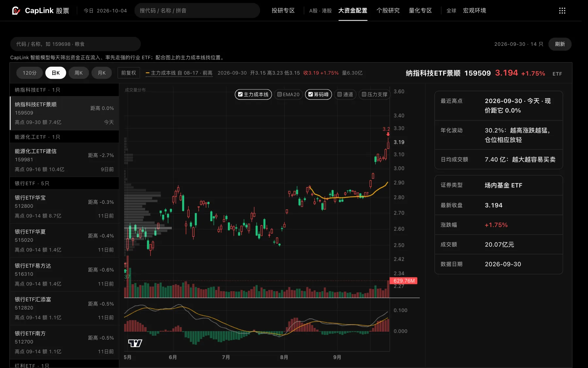Screen dimensions: 588x368
Task: Select 银行ETF华夏 515020 row
Action: pos(64,241)
